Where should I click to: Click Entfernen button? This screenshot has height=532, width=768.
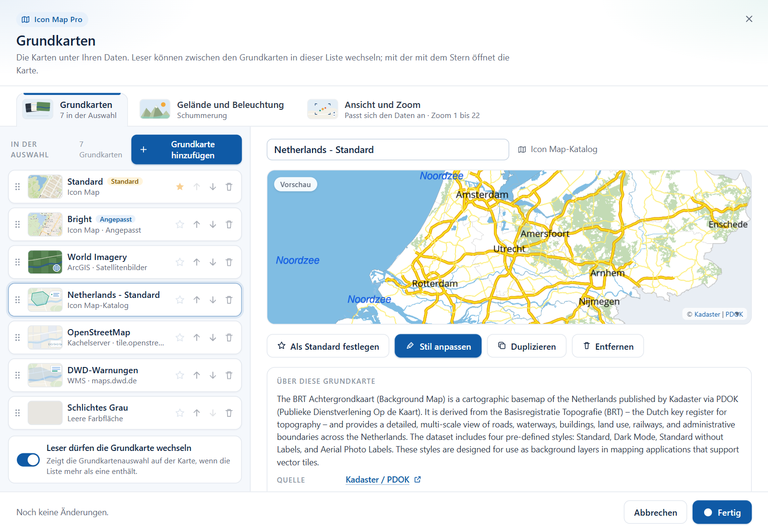tap(608, 346)
